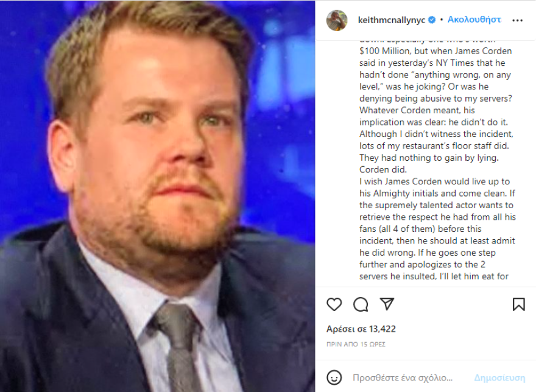Click the caption line starting 'I wish James Corden'
536x392 pixels.
coord(434,181)
